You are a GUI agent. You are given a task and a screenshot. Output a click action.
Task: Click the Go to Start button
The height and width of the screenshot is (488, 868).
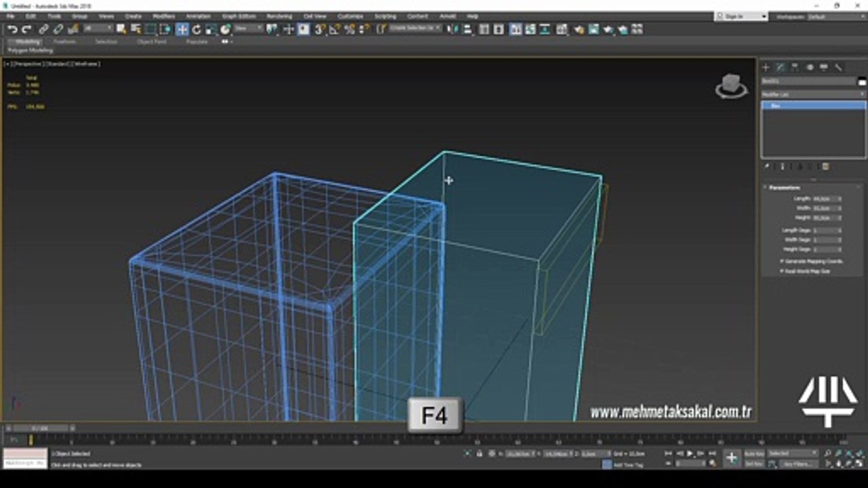(x=668, y=453)
